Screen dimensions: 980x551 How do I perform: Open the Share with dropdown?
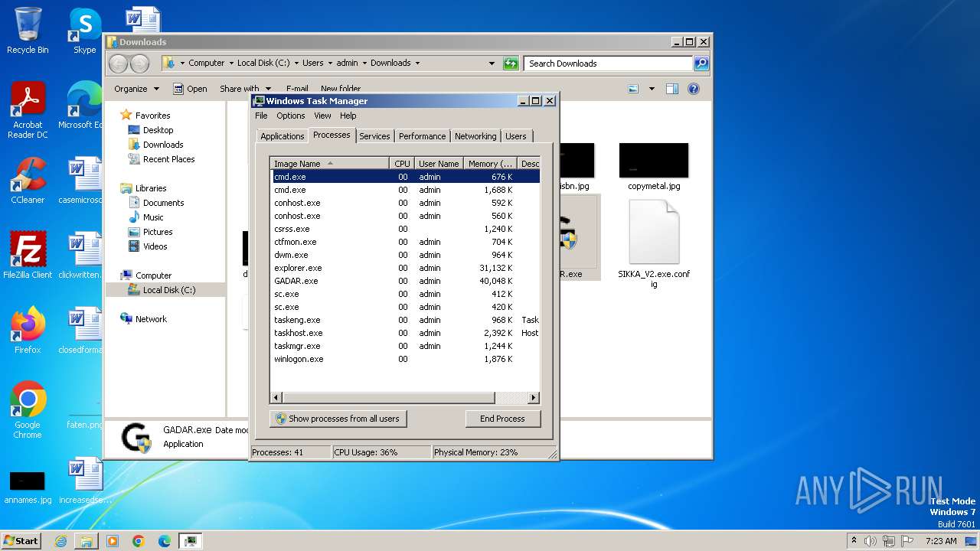pos(245,89)
